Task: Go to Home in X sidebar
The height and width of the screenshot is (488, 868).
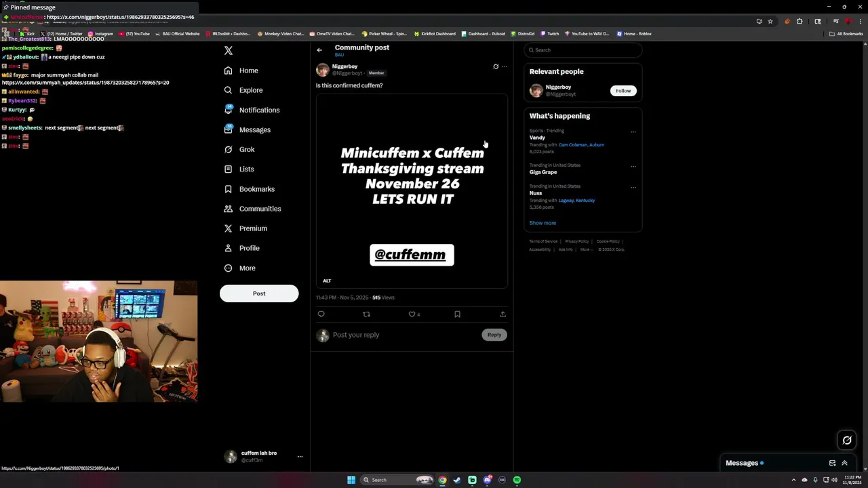Action: click(x=241, y=70)
